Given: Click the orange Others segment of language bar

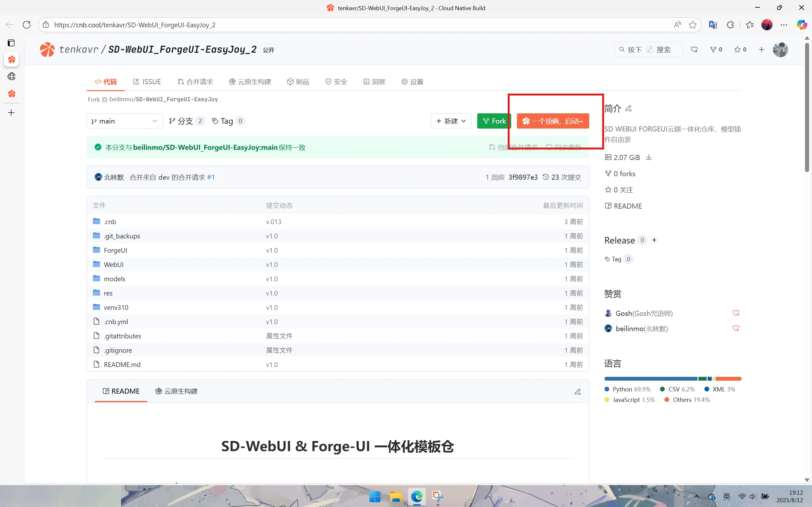Looking at the screenshot, I should tap(728, 378).
